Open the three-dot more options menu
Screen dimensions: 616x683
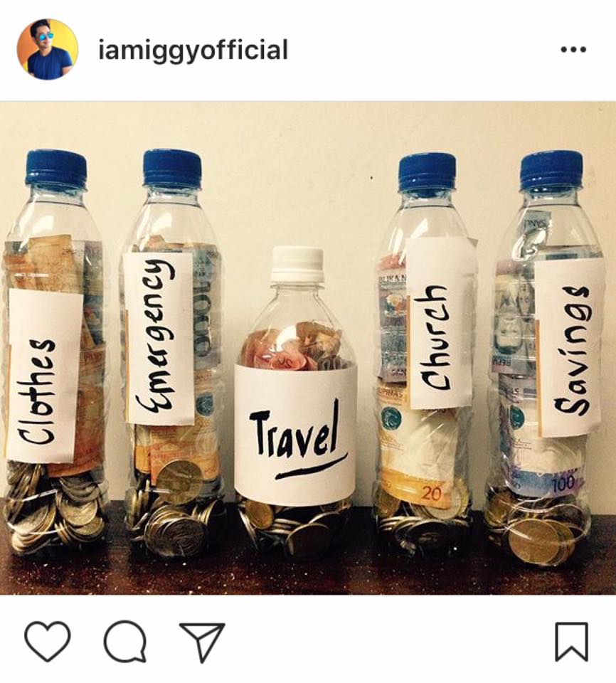(x=573, y=50)
